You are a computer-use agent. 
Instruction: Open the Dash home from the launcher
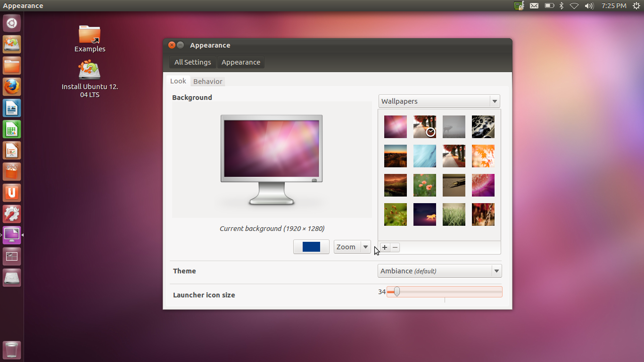coord(12,23)
